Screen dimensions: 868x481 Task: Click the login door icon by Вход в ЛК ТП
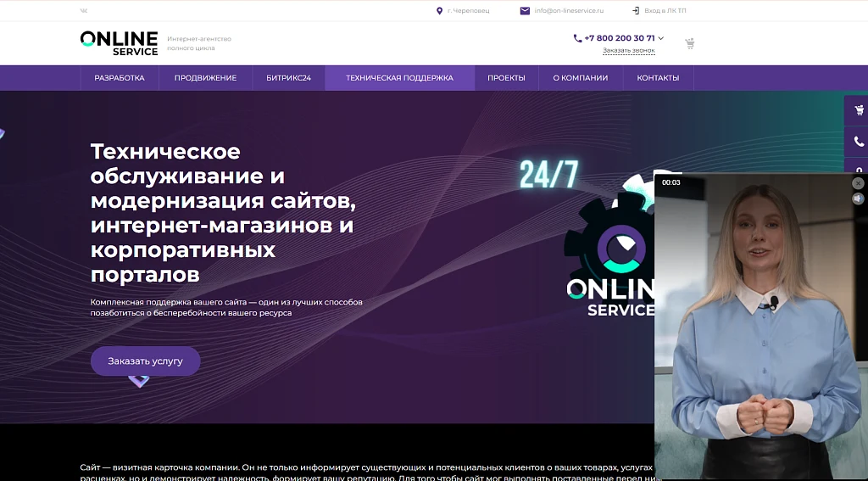(636, 10)
